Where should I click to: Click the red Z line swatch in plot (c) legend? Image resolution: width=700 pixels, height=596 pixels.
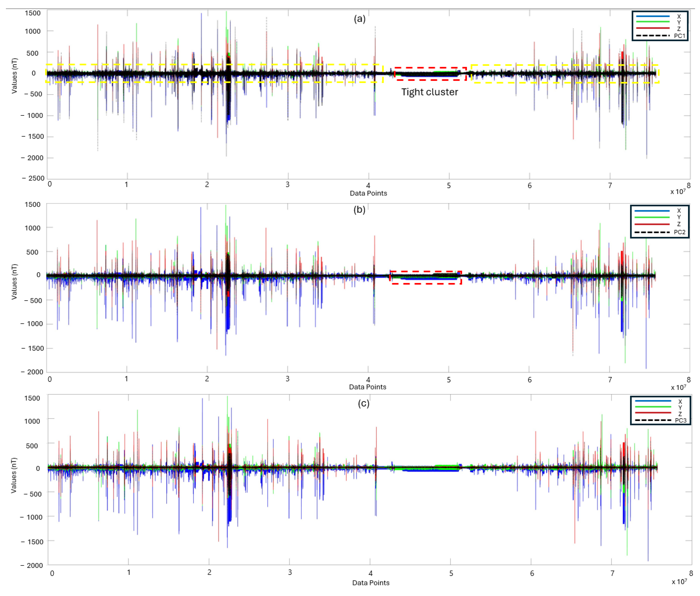point(653,413)
